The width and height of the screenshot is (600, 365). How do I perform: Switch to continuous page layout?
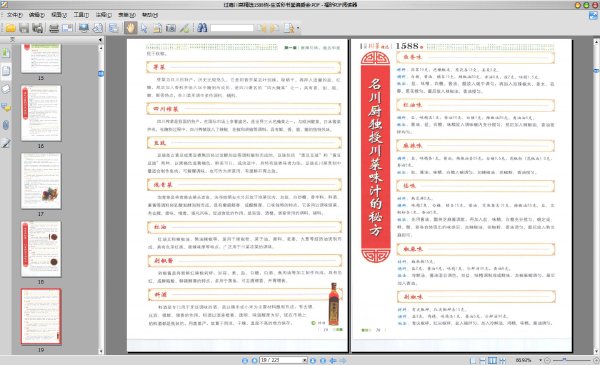tap(483, 360)
